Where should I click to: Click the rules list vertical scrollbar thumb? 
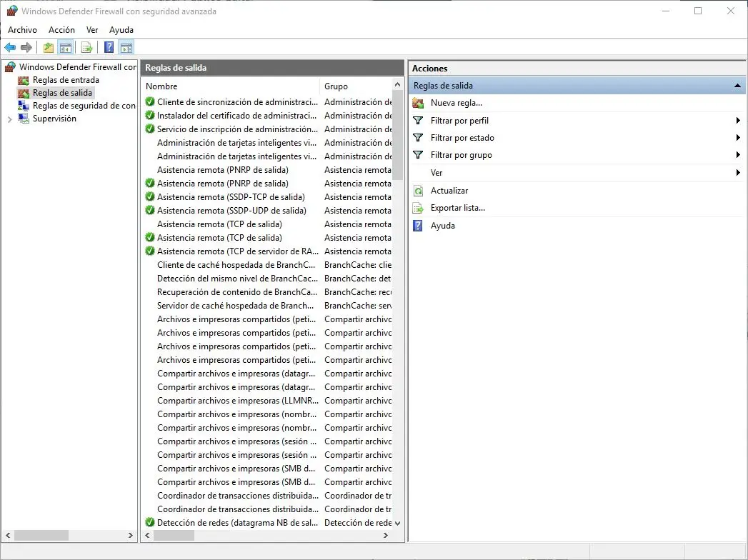click(x=397, y=136)
